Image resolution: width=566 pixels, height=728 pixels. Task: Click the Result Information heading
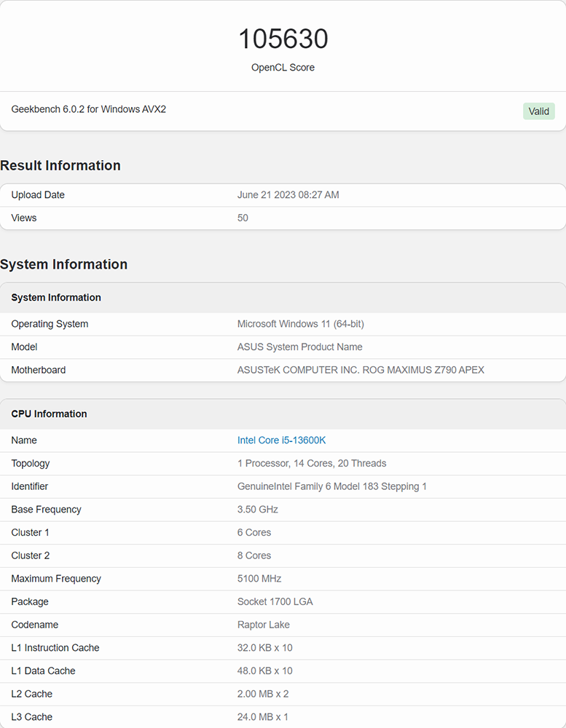point(60,166)
